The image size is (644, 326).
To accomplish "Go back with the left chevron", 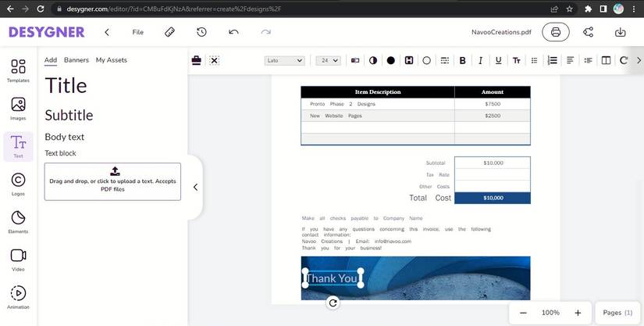I will [107, 32].
